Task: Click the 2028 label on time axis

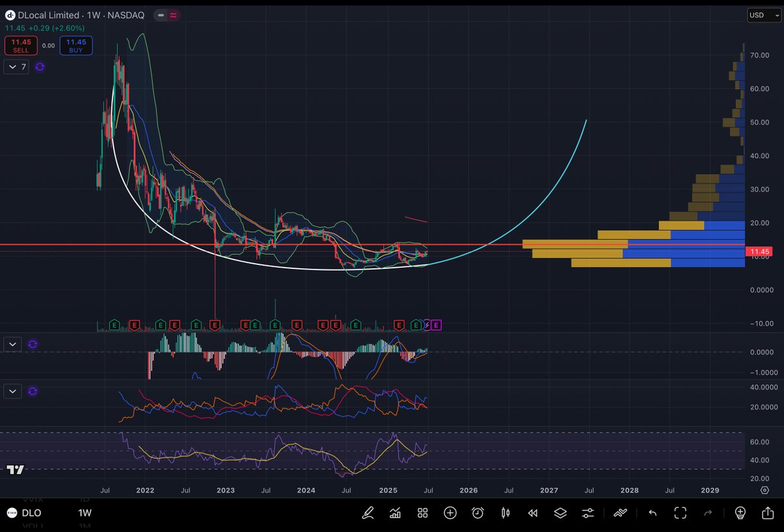Action: click(x=629, y=490)
